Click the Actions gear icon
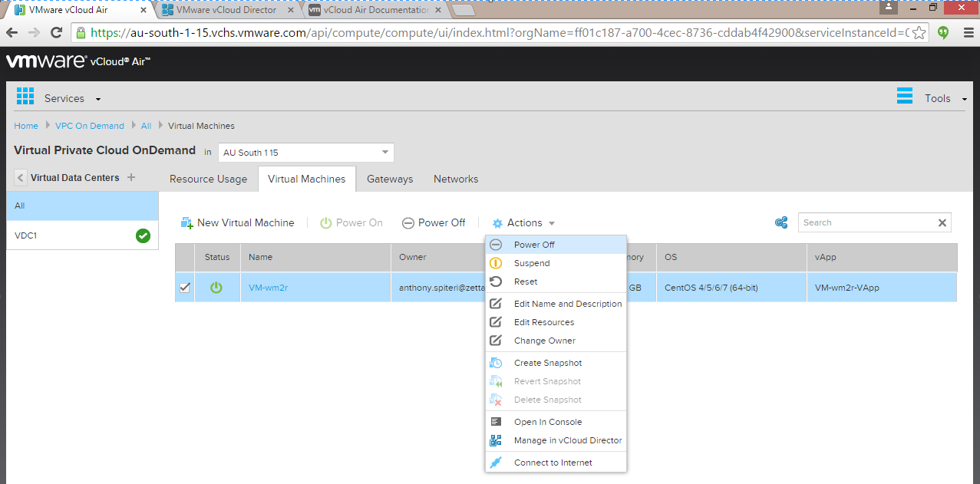Screen dimensions: 980x484 (x=497, y=223)
